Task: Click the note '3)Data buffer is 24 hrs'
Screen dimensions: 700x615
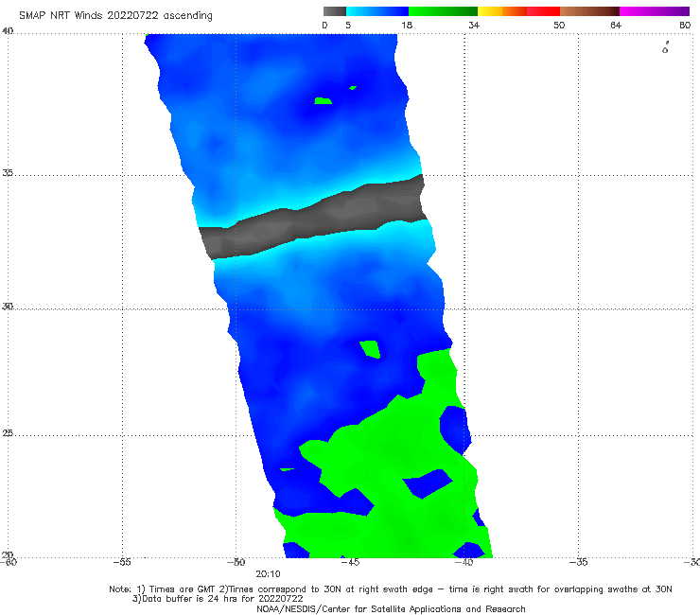Action: [x=218, y=599]
